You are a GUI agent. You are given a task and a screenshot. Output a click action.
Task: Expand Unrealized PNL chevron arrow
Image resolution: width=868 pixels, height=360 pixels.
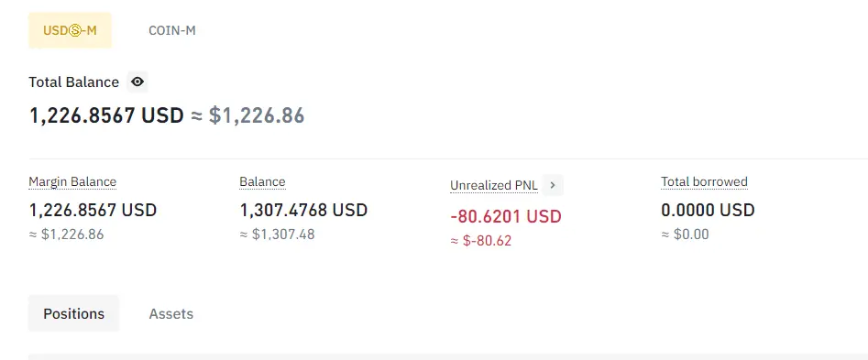pyautogui.click(x=553, y=185)
